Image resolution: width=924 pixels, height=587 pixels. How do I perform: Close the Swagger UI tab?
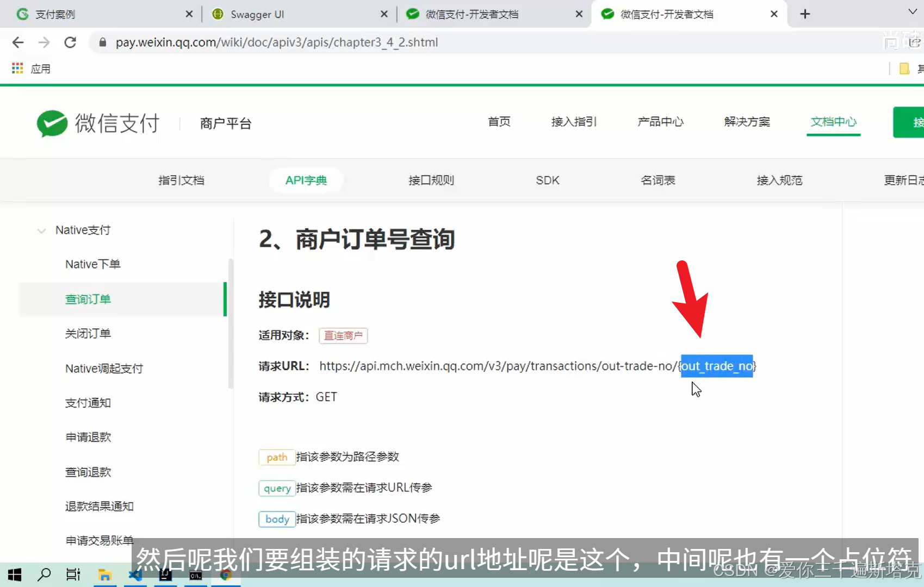click(x=384, y=14)
